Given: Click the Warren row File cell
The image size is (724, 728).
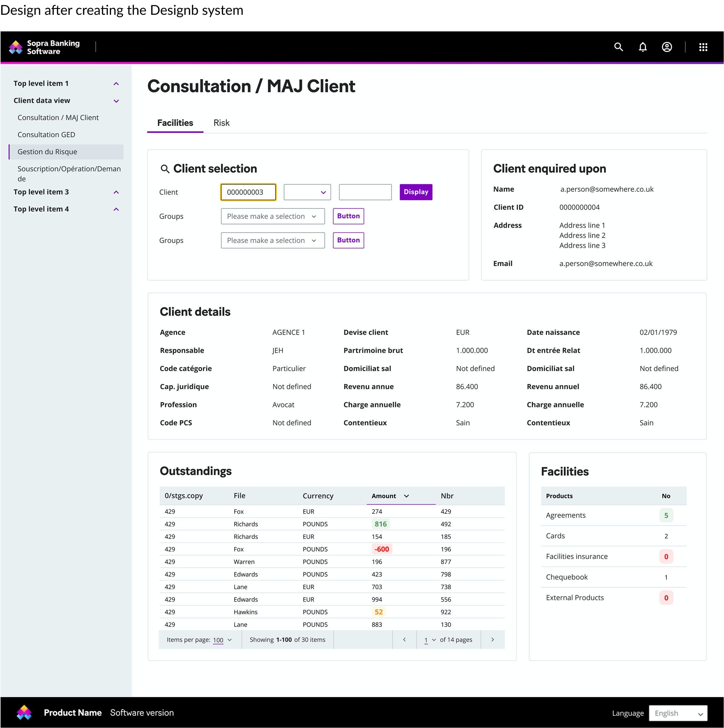Looking at the screenshot, I should point(244,562).
